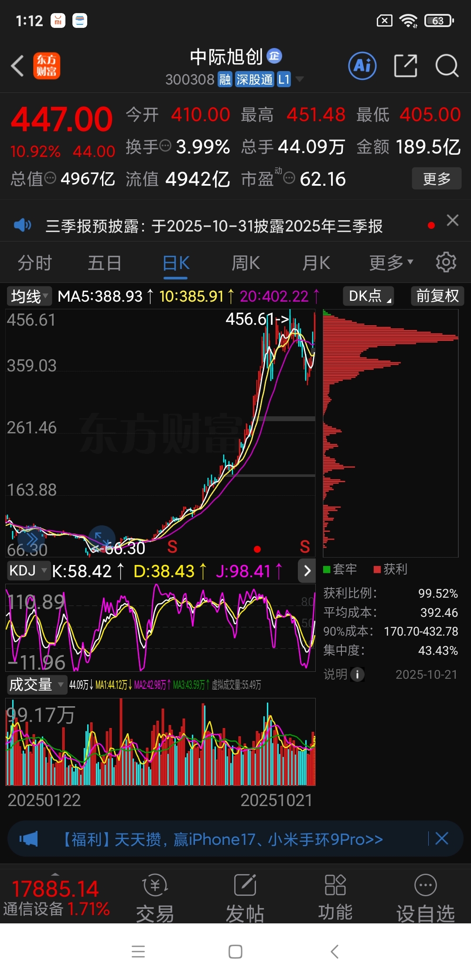
Task: Open the Ai assistant icon
Action: coord(362,66)
